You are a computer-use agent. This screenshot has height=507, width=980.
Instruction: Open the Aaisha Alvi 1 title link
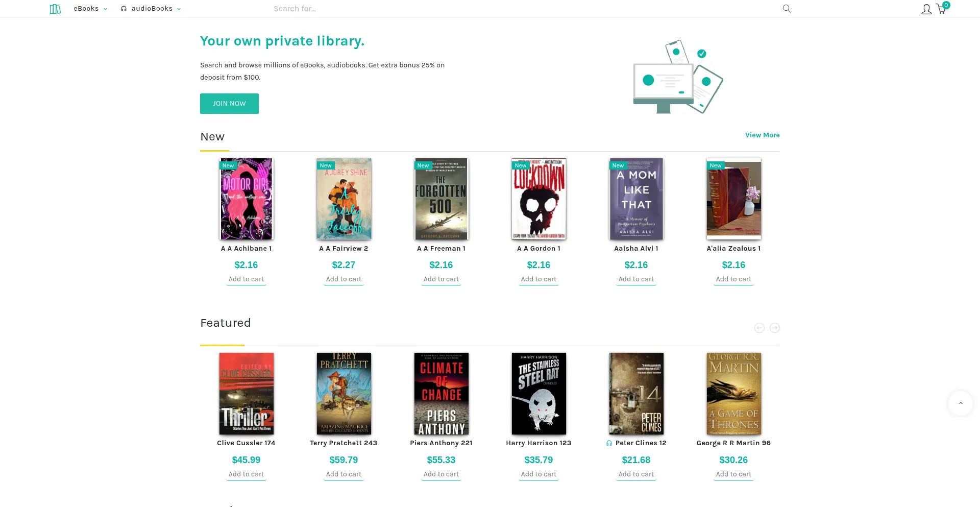[x=636, y=249]
